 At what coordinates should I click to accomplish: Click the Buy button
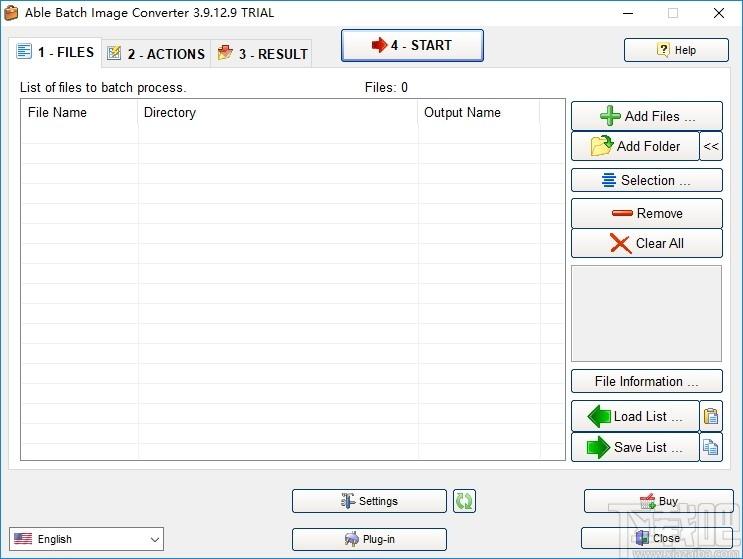[659, 501]
